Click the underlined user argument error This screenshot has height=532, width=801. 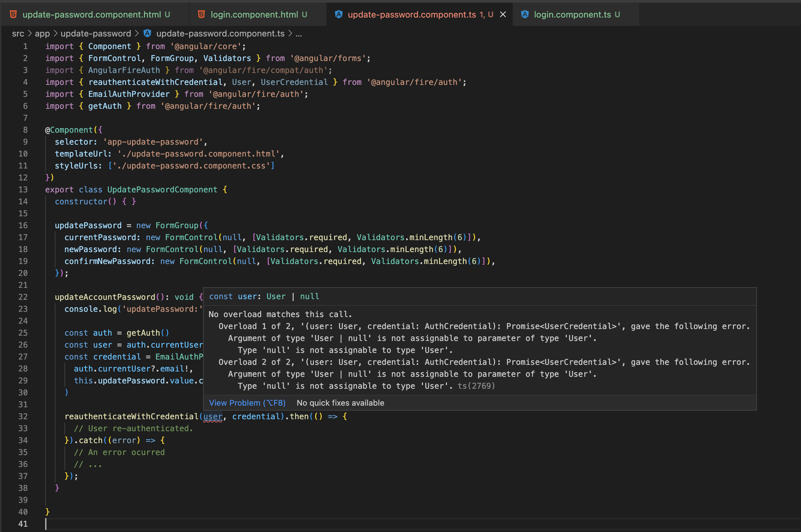pyautogui.click(x=213, y=417)
